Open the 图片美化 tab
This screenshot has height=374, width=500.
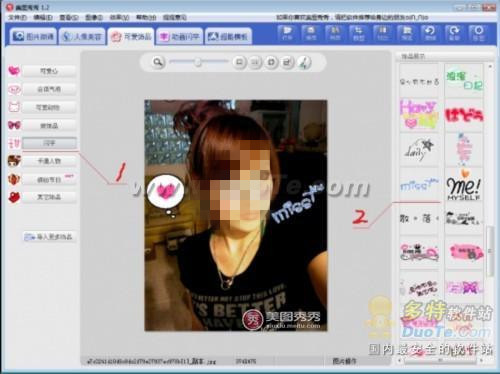(33, 36)
